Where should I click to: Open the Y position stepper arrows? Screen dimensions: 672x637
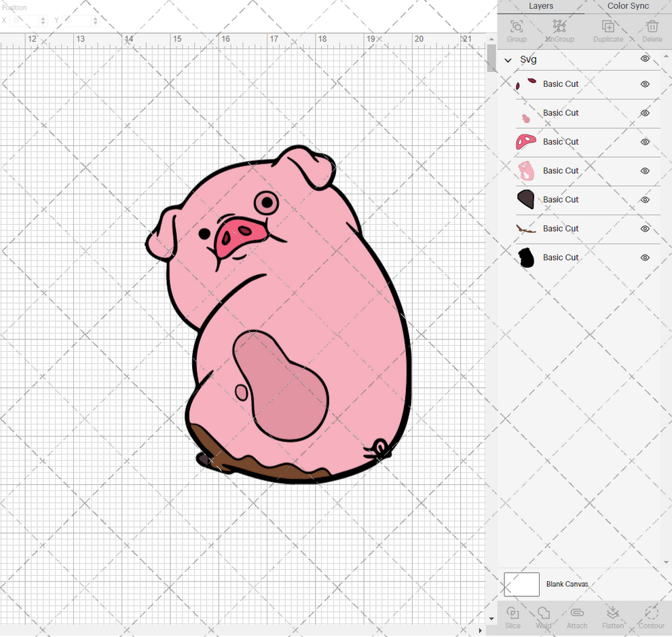tap(95, 20)
